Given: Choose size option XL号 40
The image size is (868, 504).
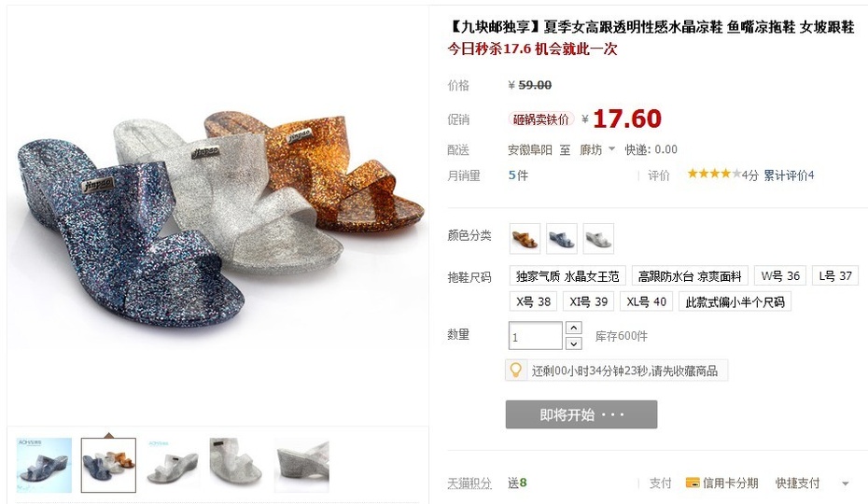Looking at the screenshot, I should (x=646, y=301).
